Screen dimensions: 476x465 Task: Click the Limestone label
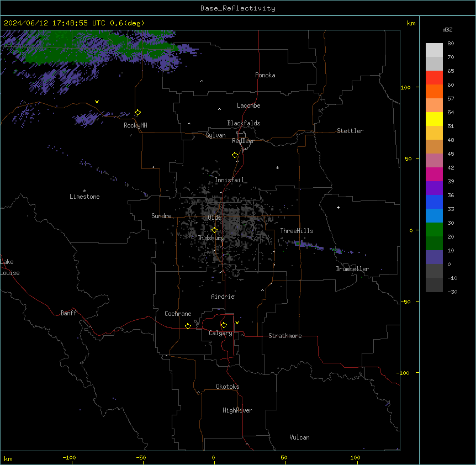coord(84,197)
